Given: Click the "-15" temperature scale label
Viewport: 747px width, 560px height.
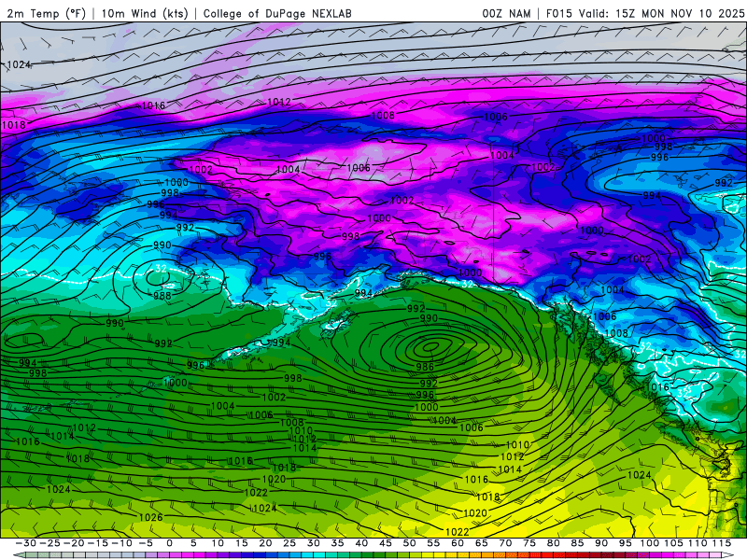Looking at the screenshot, I should 98,543.
